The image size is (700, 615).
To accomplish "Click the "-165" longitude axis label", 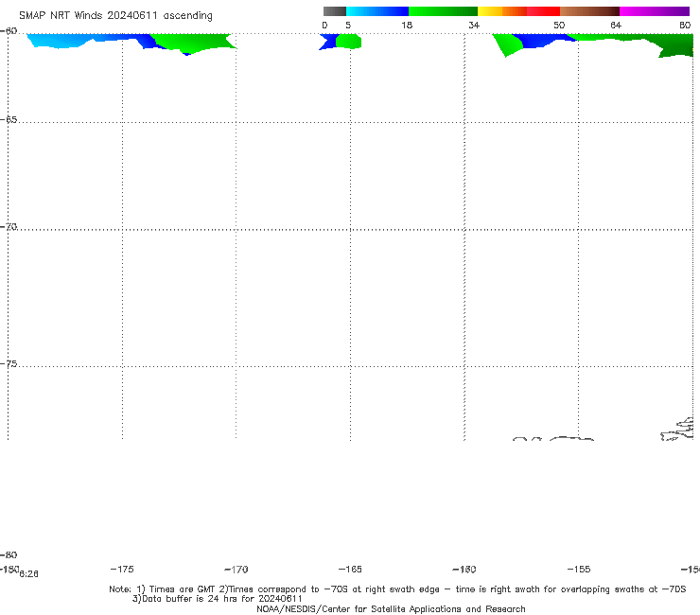I will click(x=350, y=570).
